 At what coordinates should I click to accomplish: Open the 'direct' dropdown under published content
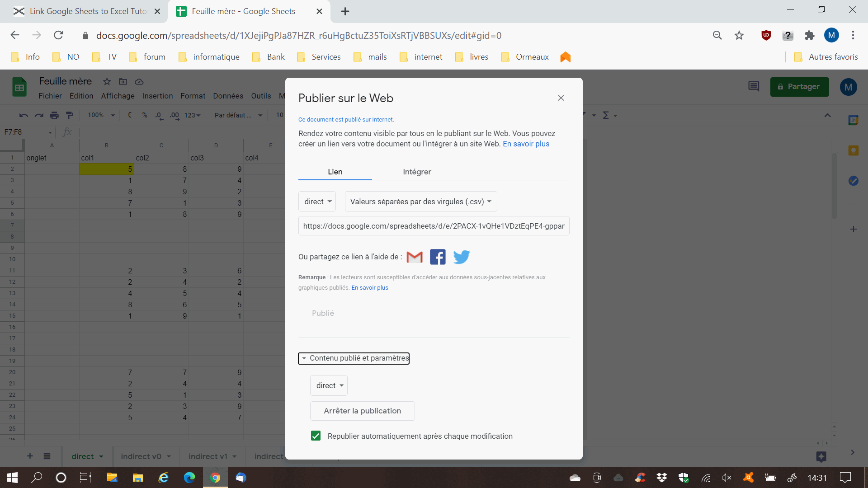click(x=329, y=385)
